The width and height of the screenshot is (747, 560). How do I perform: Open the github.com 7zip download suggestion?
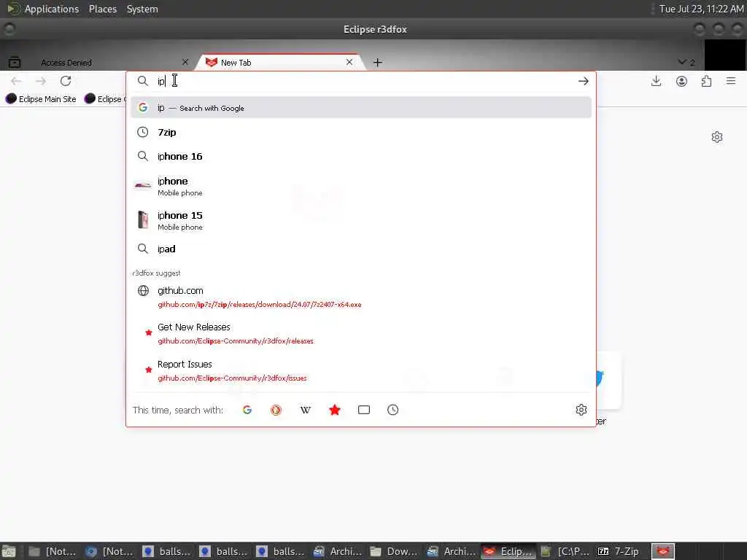tap(361, 297)
